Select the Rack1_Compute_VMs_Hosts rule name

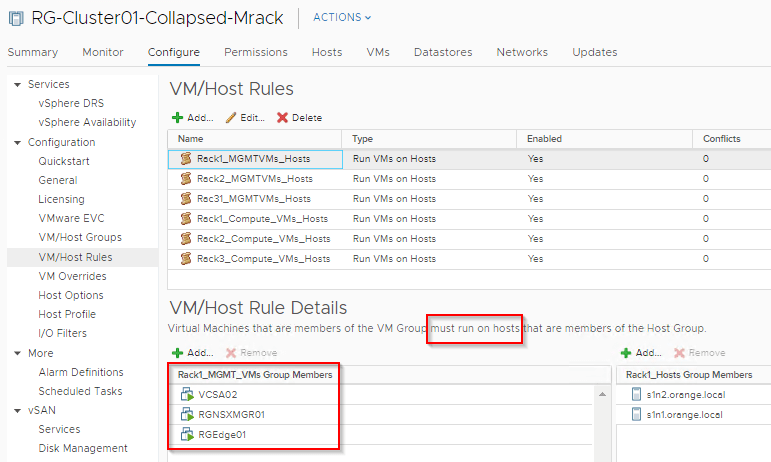tap(263, 219)
